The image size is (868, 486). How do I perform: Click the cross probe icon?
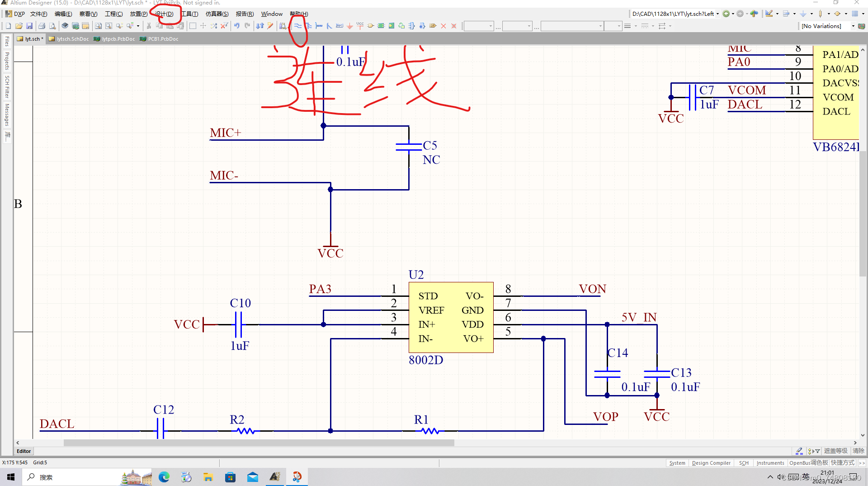pos(270,26)
